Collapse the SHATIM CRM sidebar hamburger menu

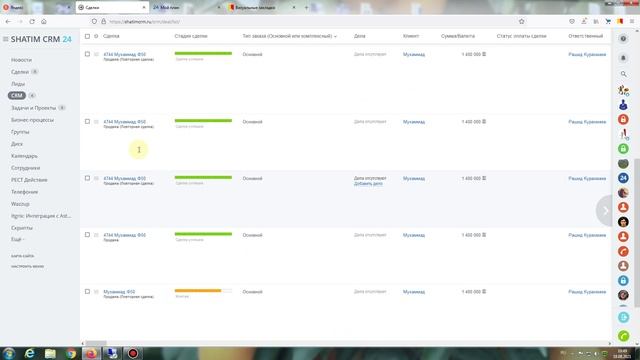[x=6, y=39]
